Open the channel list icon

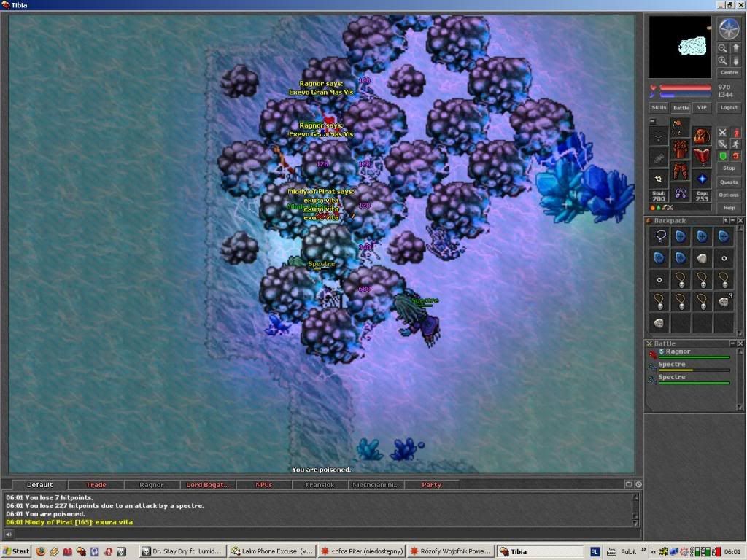pos(629,484)
